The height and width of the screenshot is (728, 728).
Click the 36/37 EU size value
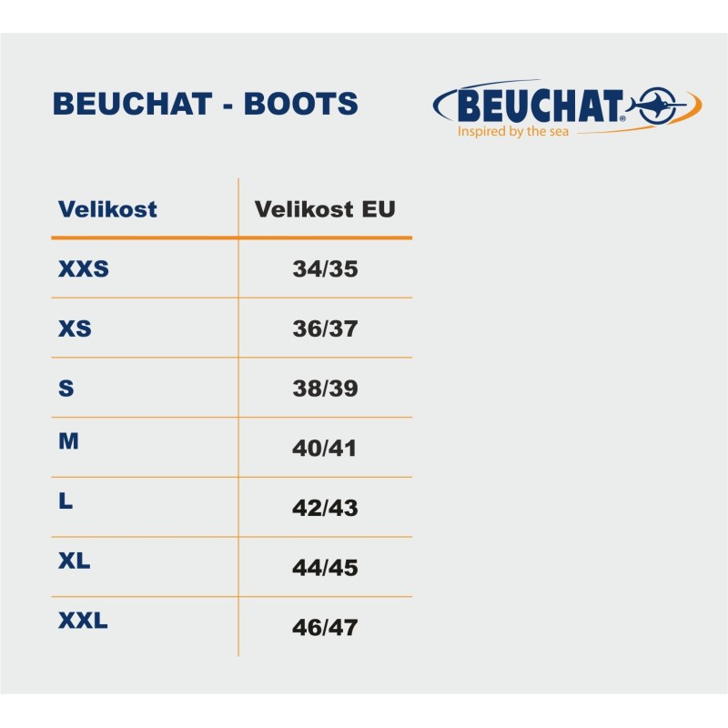326,329
